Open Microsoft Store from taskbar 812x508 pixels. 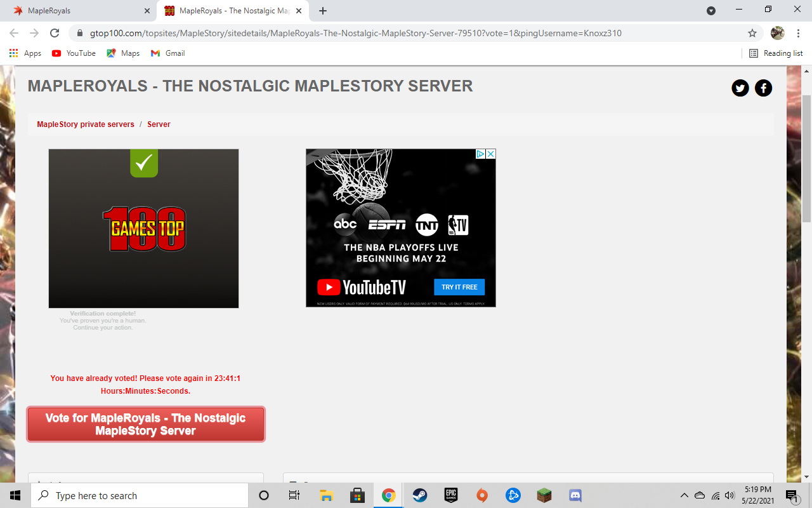[358, 495]
